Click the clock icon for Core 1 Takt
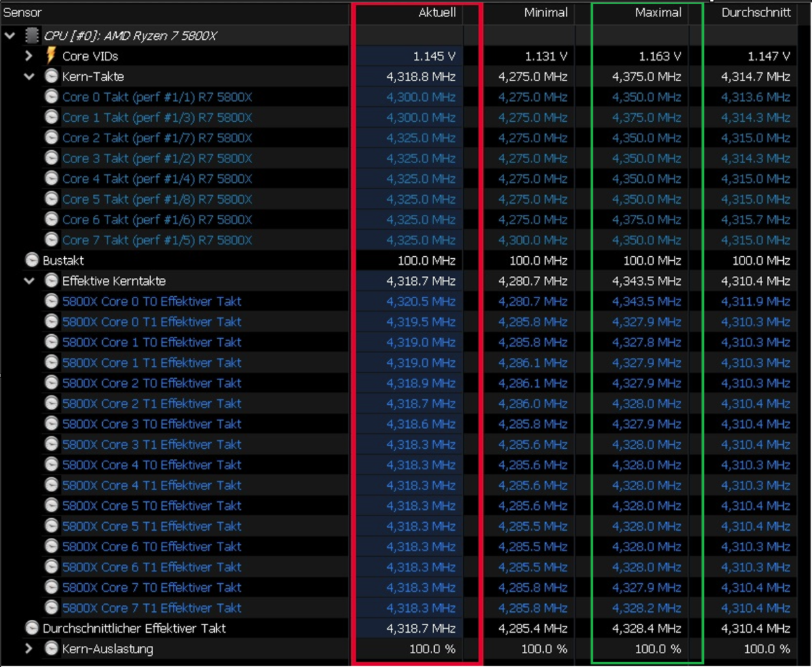Viewport: 812px width, 667px height. [51, 117]
